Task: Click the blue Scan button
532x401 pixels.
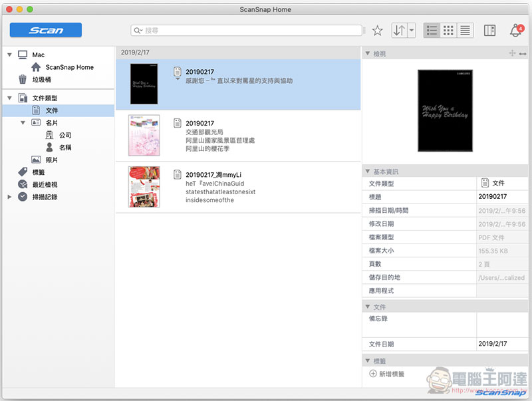Action: point(45,30)
